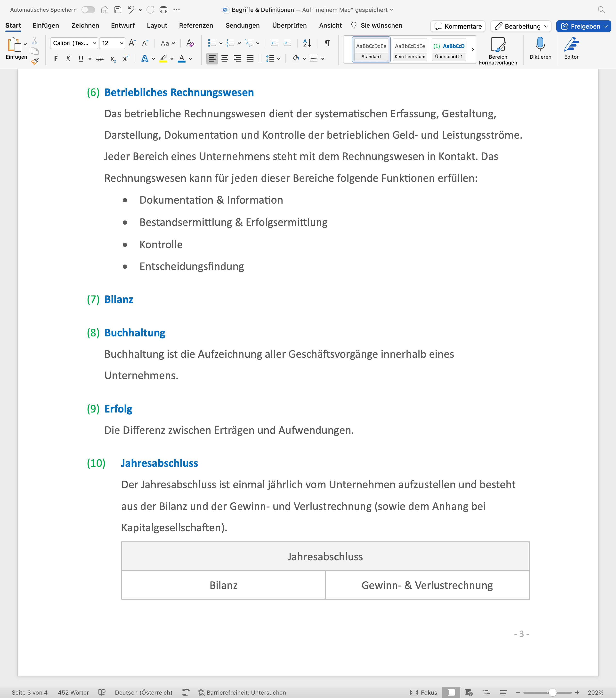616x698 pixels.
Task: Click the Diktieren microphone icon
Action: coord(540,45)
